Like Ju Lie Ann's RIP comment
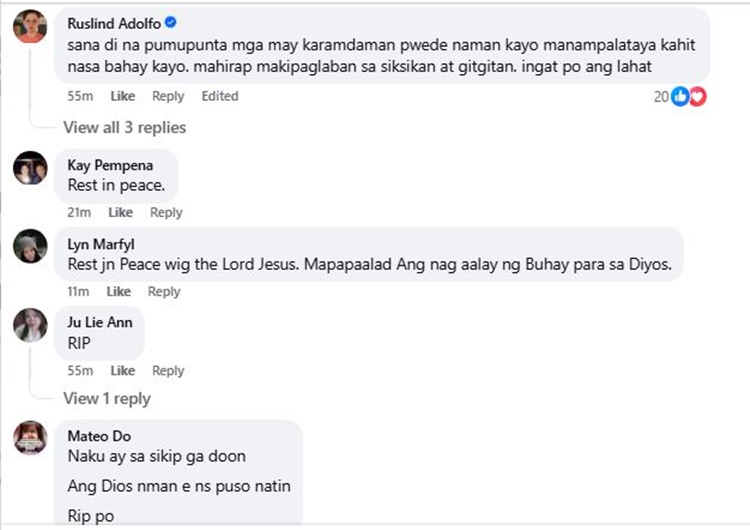Viewport: 750px width, 530px height. (122, 370)
